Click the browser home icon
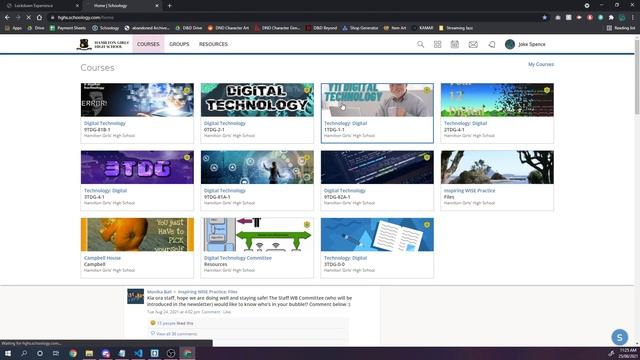The width and height of the screenshot is (640, 360). coord(39,18)
